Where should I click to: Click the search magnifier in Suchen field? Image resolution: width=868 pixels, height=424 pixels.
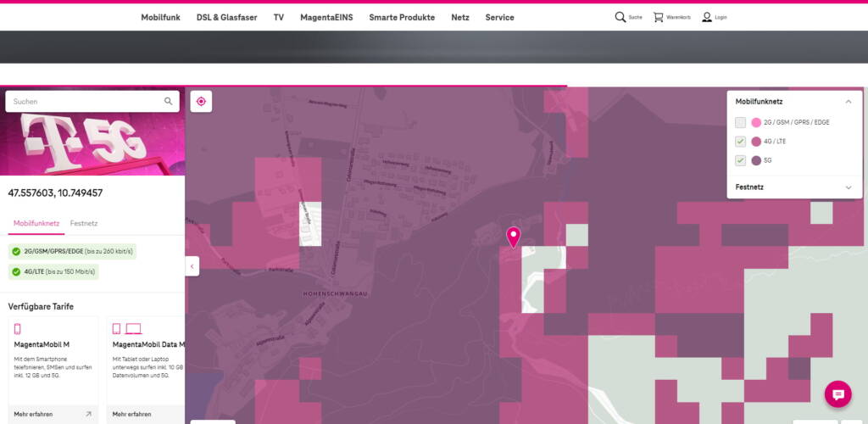click(x=169, y=101)
